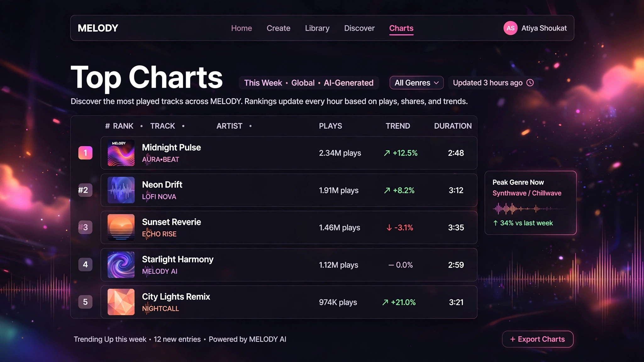644x362 pixels.
Task: Click the Midnight Pulse track title
Action: click(x=171, y=147)
